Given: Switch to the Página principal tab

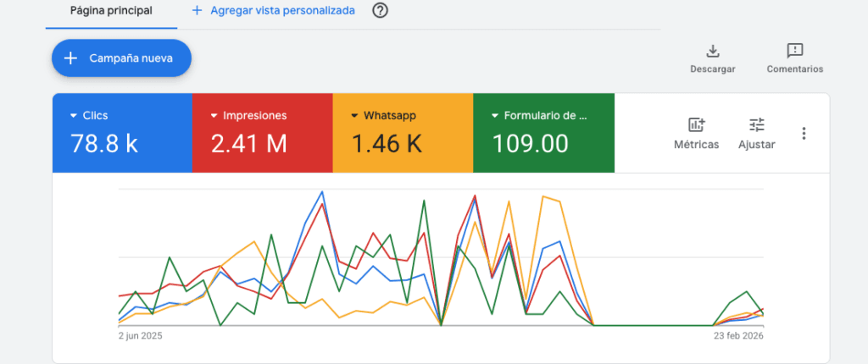Looking at the screenshot, I should coord(111,10).
